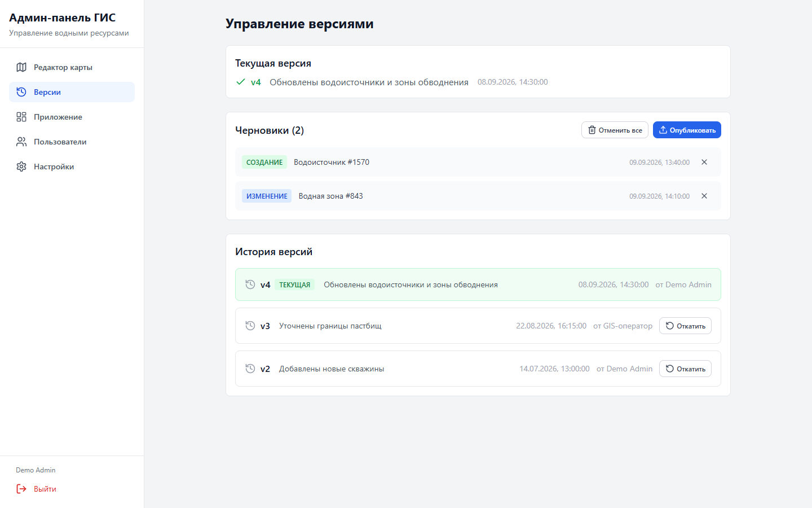This screenshot has height=508, width=812.
Task: Click the history icon in the v2 row
Action: click(250, 369)
